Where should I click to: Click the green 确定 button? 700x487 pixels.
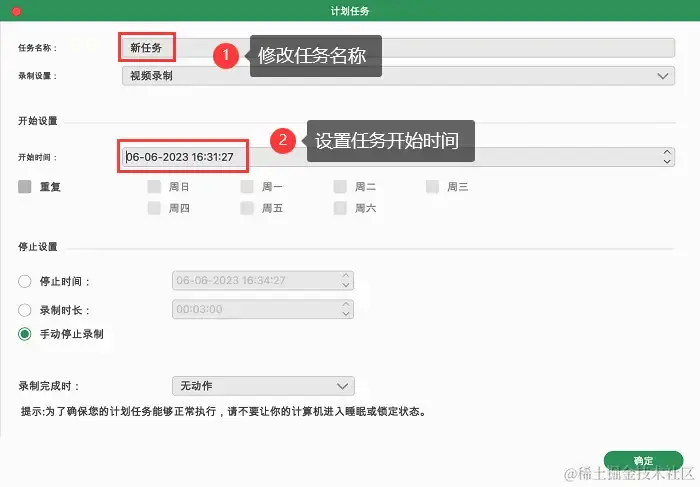point(643,460)
